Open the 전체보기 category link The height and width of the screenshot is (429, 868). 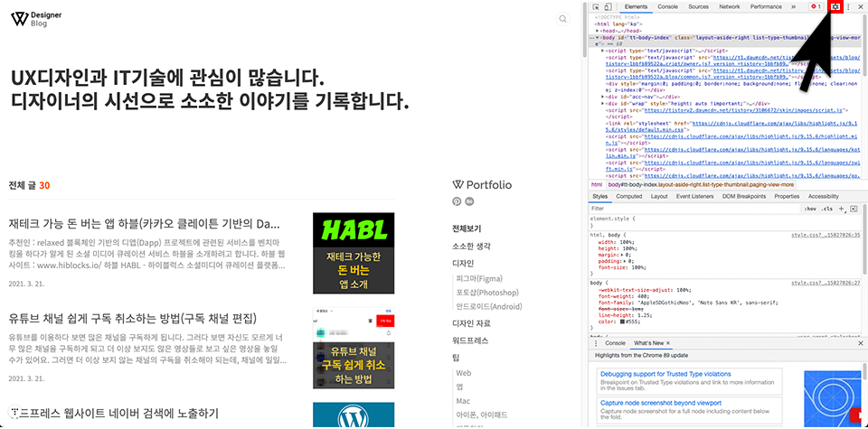point(467,228)
